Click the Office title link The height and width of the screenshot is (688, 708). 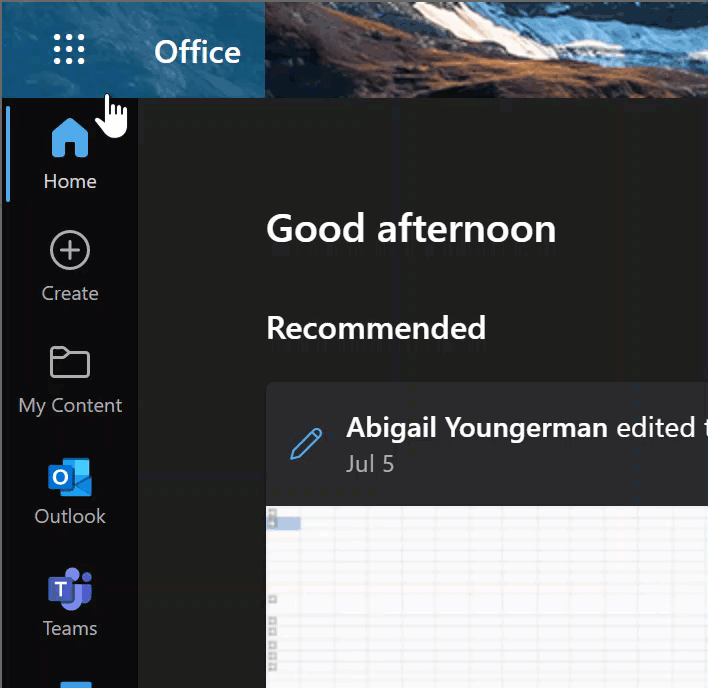point(197,52)
